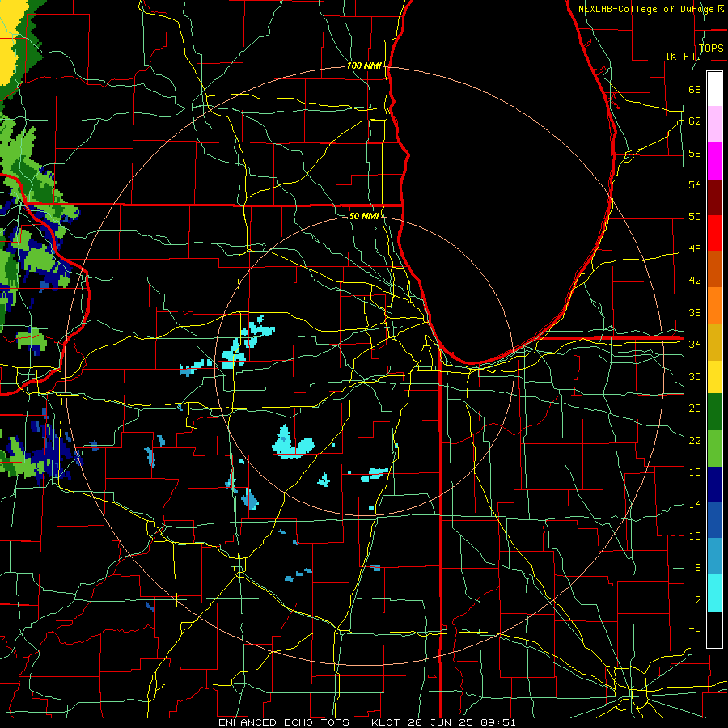Click the legend value 18

[695, 472]
